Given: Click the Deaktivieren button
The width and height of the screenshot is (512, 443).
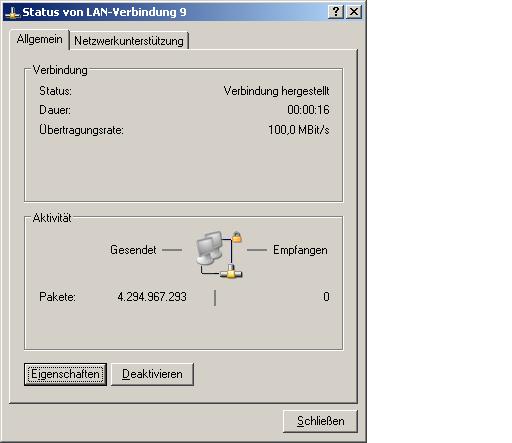Looking at the screenshot, I should tap(152, 374).
